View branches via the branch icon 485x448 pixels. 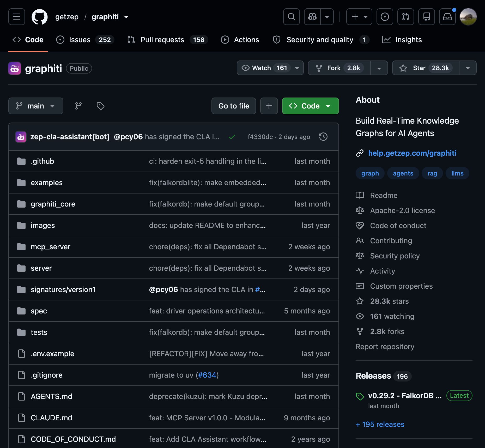(78, 106)
